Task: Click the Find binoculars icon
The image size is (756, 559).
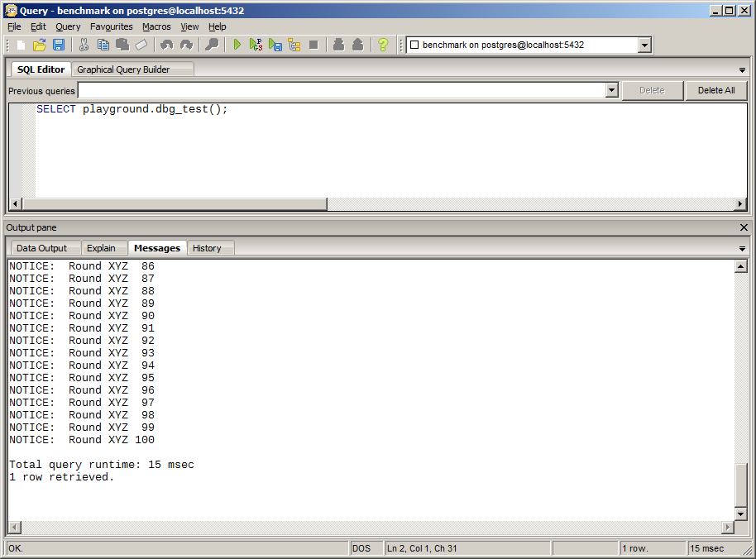Action: pyautogui.click(x=213, y=45)
